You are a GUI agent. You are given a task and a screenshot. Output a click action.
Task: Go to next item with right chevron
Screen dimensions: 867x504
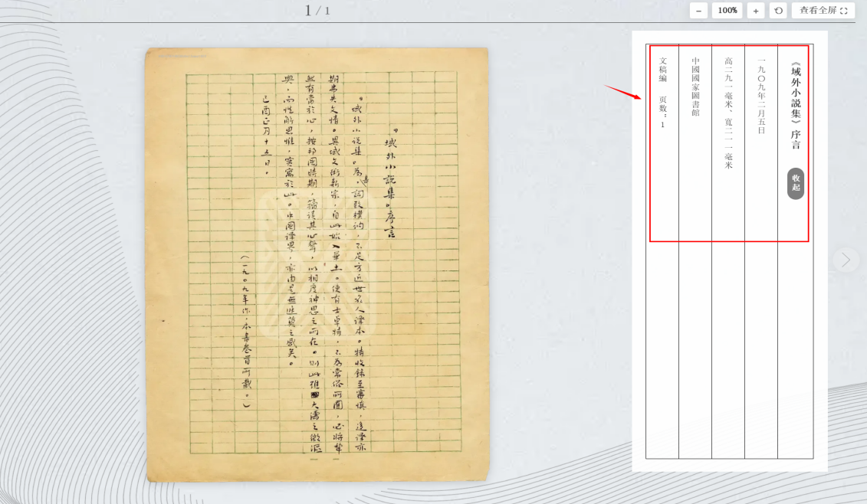click(x=846, y=260)
